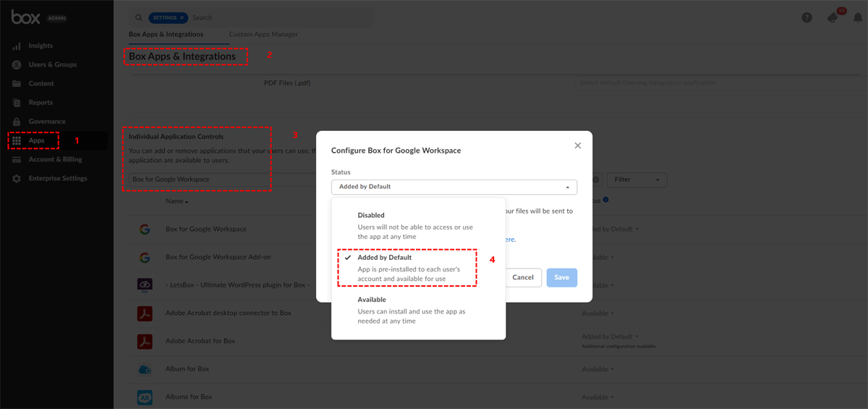Click Google icon for Workspace Add-on row
Image resolution: width=868 pixels, height=409 pixels.
click(145, 257)
